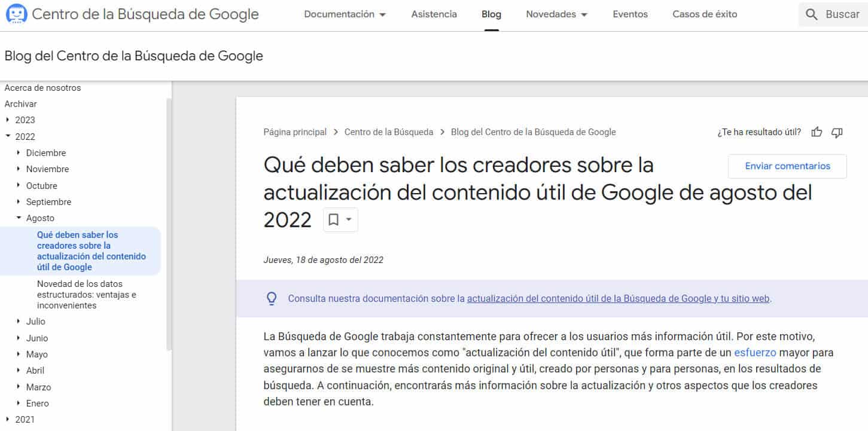
Task: Click the Buscar search field
Action: [833, 14]
